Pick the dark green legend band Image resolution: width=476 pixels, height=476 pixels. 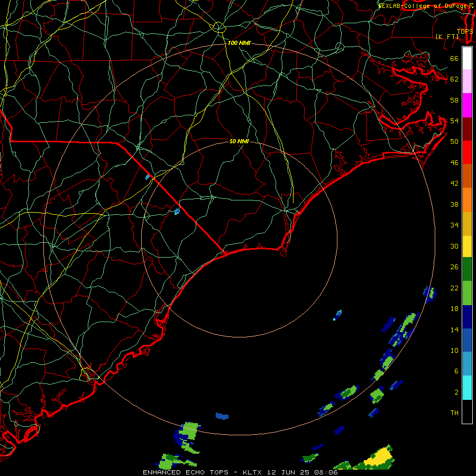(467, 269)
